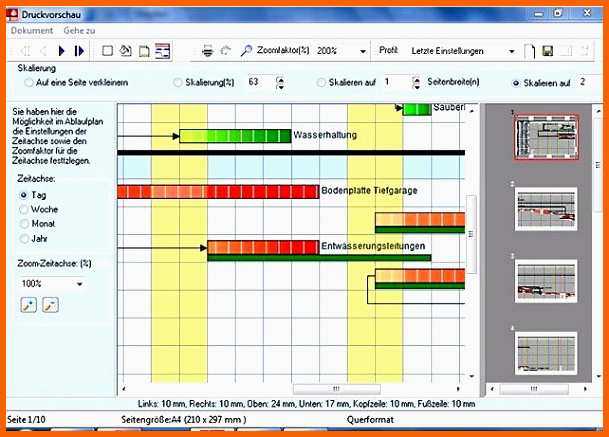Open the Dokument menu

(32, 30)
